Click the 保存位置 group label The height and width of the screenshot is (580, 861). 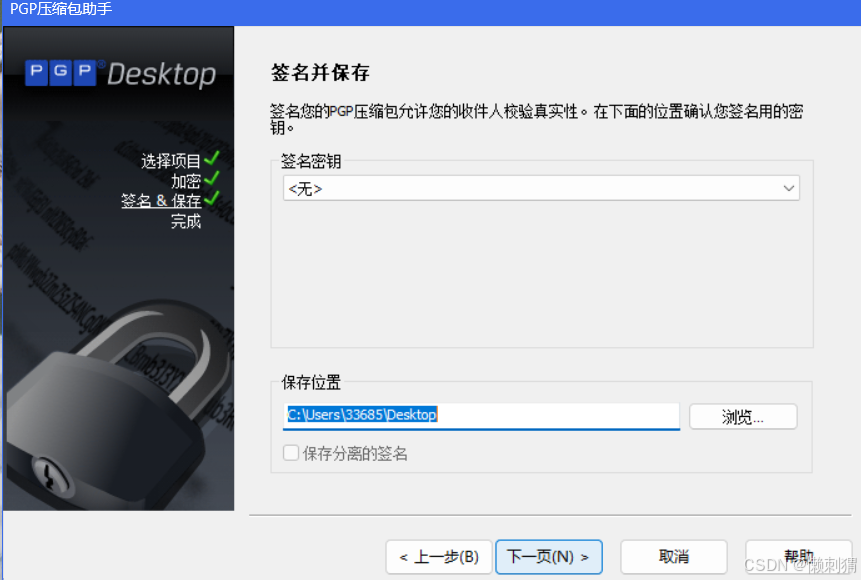[x=311, y=382]
